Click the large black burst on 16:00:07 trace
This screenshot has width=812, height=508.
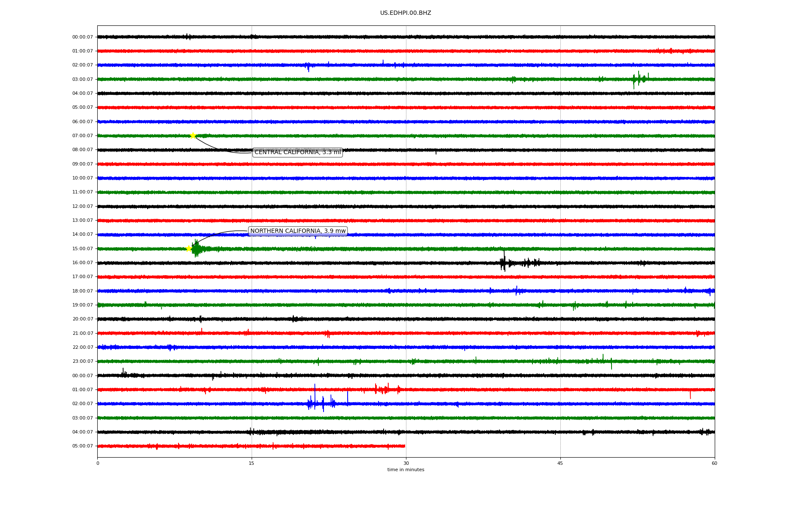[x=503, y=263]
